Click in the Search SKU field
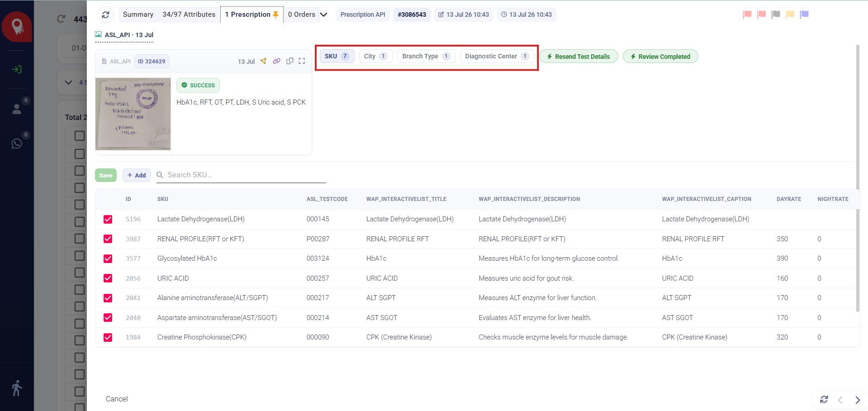This screenshot has width=868, height=411. click(x=241, y=175)
